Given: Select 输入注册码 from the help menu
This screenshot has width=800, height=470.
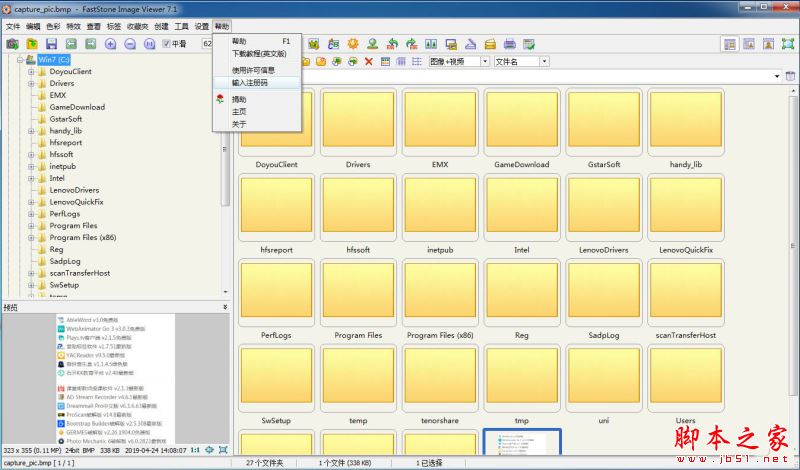Looking at the screenshot, I should pyautogui.click(x=257, y=83).
